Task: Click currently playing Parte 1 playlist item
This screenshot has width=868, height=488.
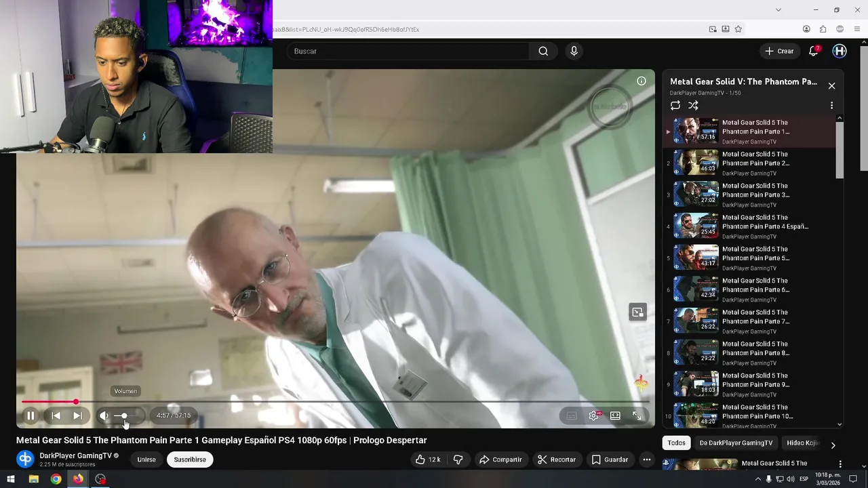Action: coord(749,131)
